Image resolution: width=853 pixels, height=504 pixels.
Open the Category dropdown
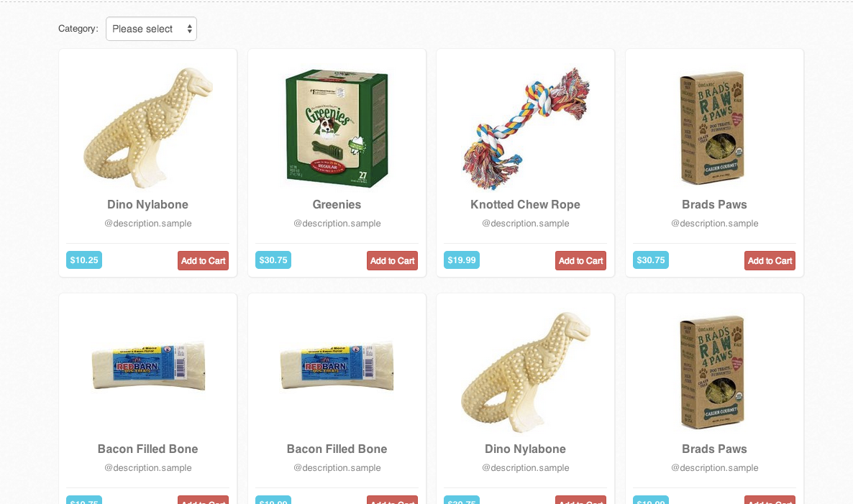[151, 29]
